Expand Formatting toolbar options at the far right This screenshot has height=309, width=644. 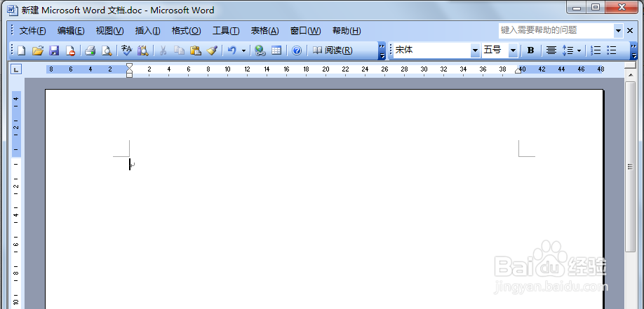point(633,50)
